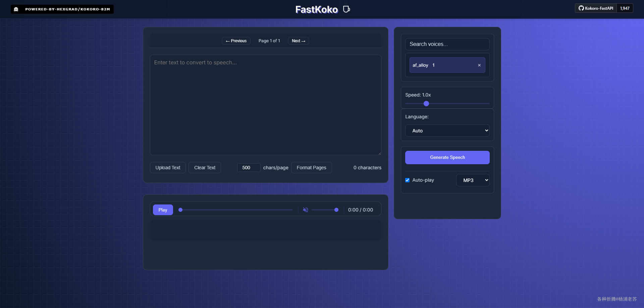Toggle the mute speaker icon

pos(306,210)
